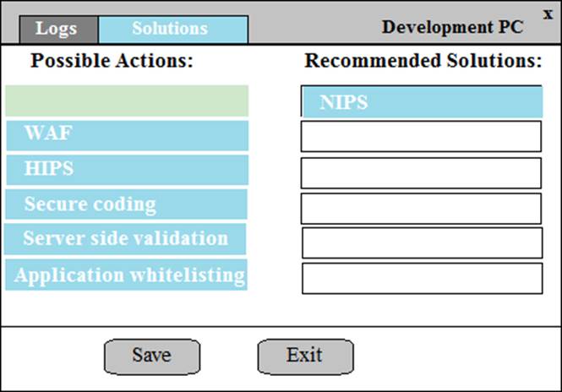Pick the Secure coding action
The image size is (562, 392).
click(x=127, y=204)
